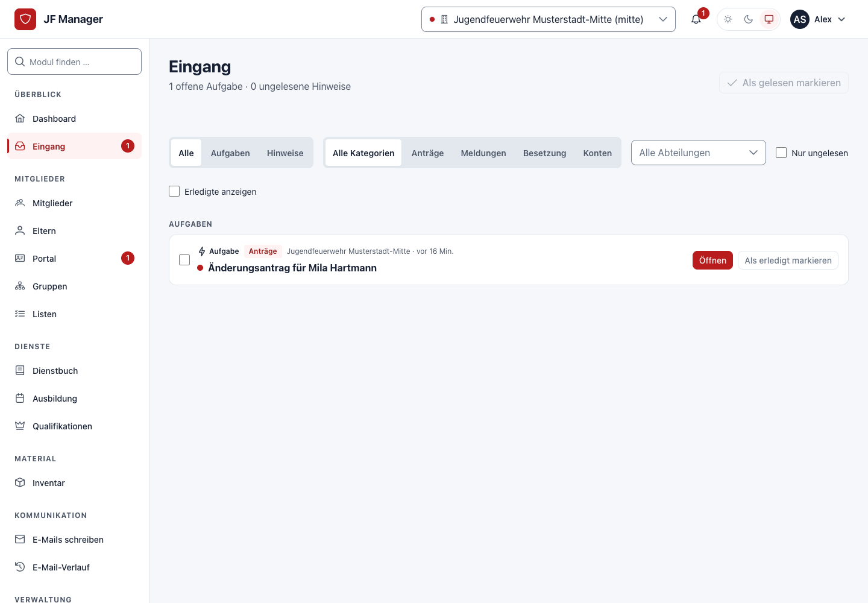The height and width of the screenshot is (603, 868).
Task: Click Als gelesen markieren button
Action: click(x=784, y=83)
